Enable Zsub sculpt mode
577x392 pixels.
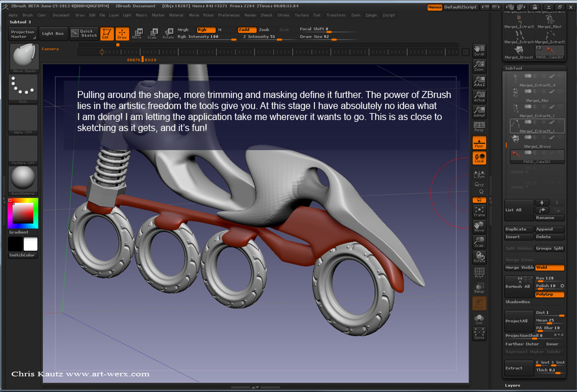264,30
